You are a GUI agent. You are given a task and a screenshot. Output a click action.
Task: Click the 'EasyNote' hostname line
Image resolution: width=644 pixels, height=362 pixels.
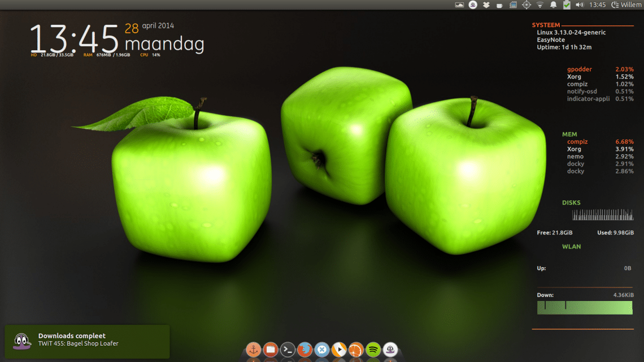[x=551, y=40]
